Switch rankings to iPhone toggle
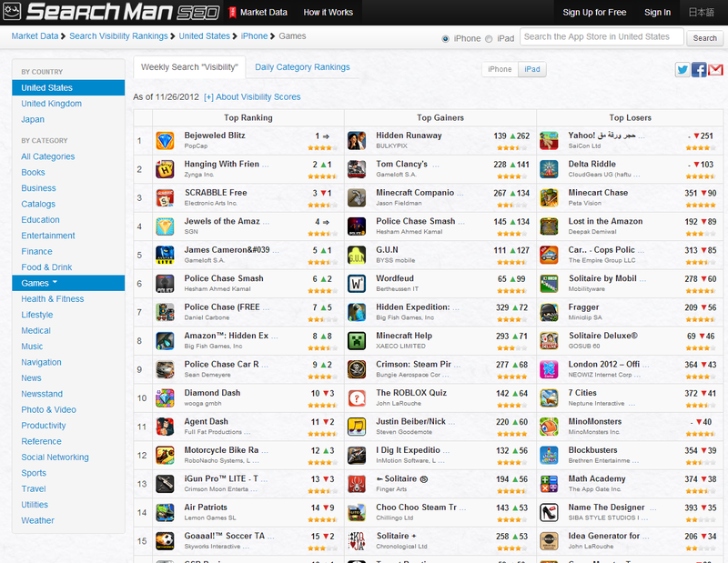The image size is (728, 563). click(x=500, y=69)
